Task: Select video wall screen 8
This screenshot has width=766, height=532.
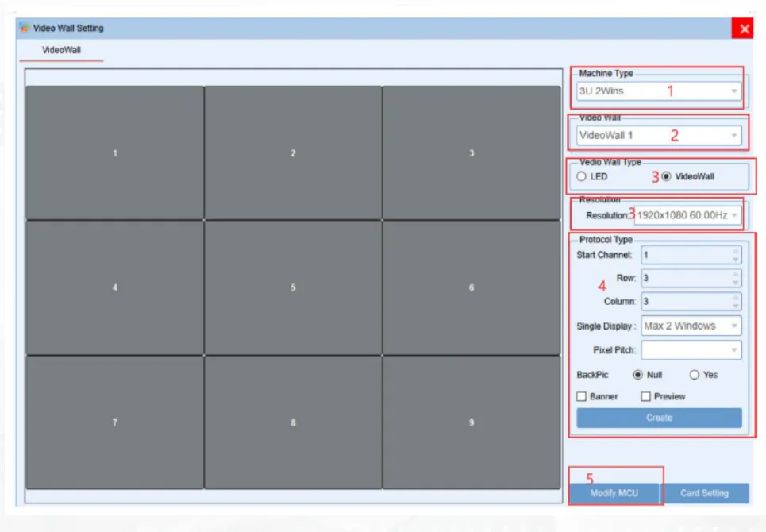Action: (x=293, y=422)
